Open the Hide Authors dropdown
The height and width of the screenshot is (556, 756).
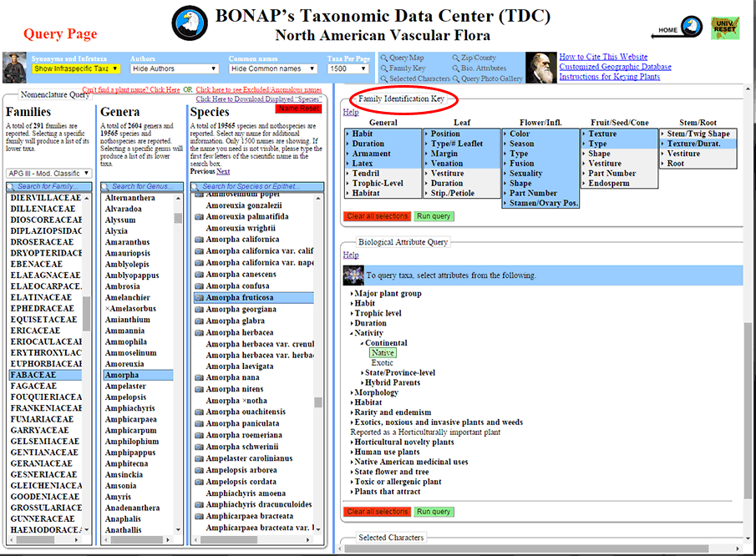point(175,69)
